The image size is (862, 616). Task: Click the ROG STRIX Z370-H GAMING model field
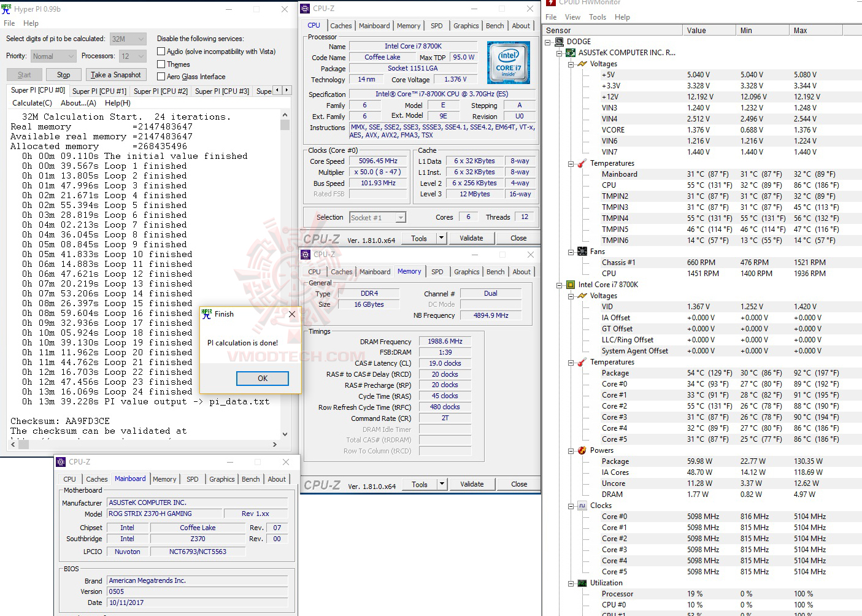click(x=163, y=514)
